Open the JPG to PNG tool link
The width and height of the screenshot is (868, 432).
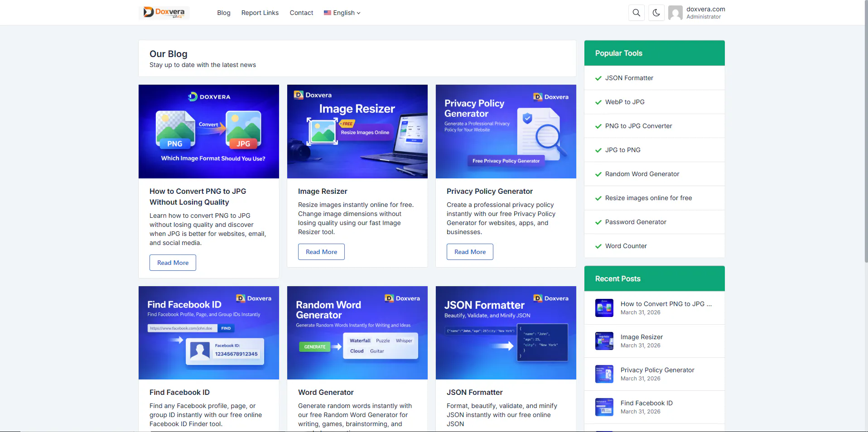click(x=623, y=150)
